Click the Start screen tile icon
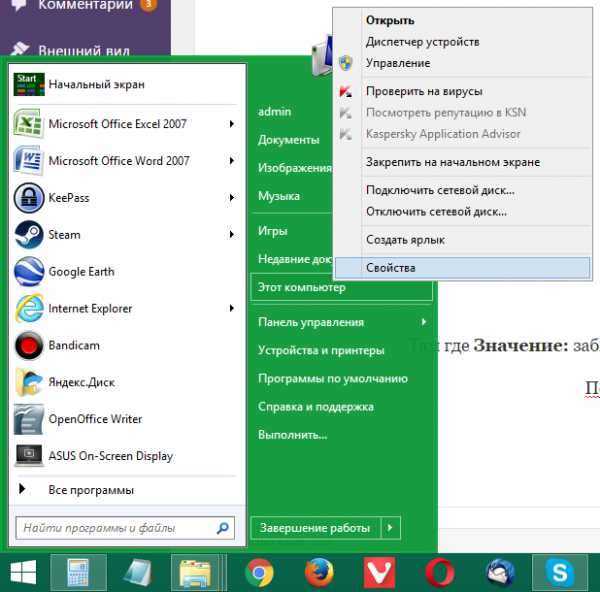The width and height of the screenshot is (600, 592). tap(29, 84)
